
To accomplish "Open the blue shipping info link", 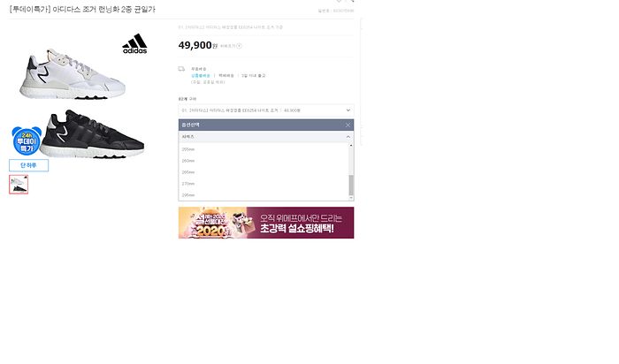I will point(201,75).
